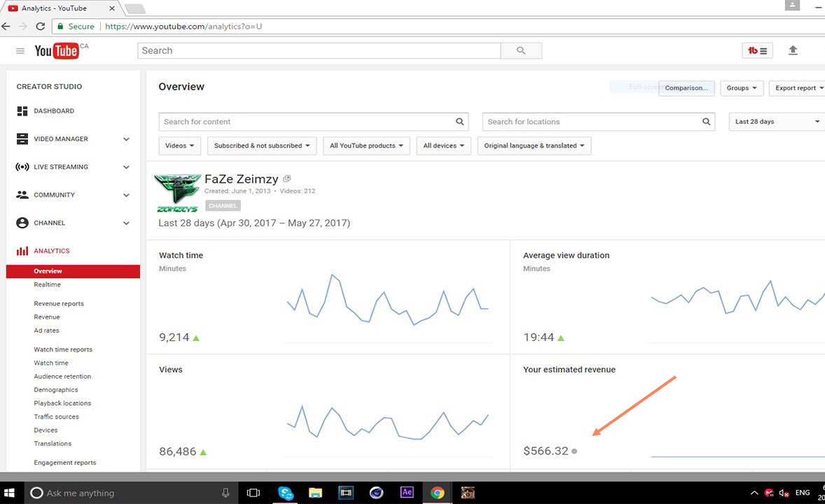Open the All devices dropdown
The height and width of the screenshot is (504, 825).
tap(443, 146)
